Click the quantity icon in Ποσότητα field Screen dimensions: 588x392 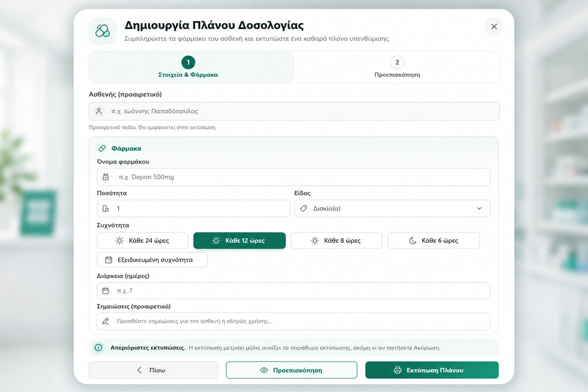coord(106,208)
